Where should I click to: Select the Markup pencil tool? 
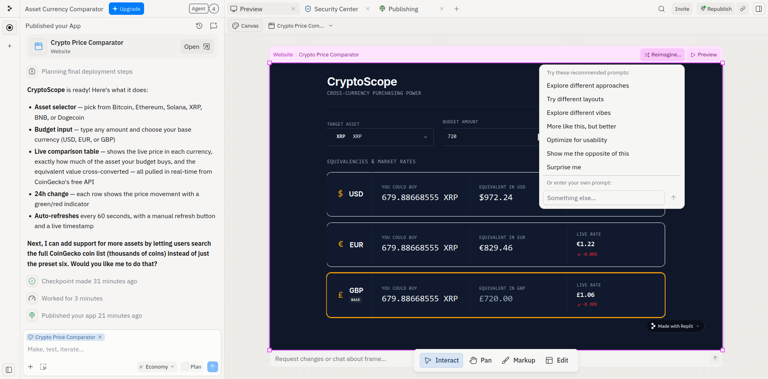click(x=519, y=360)
